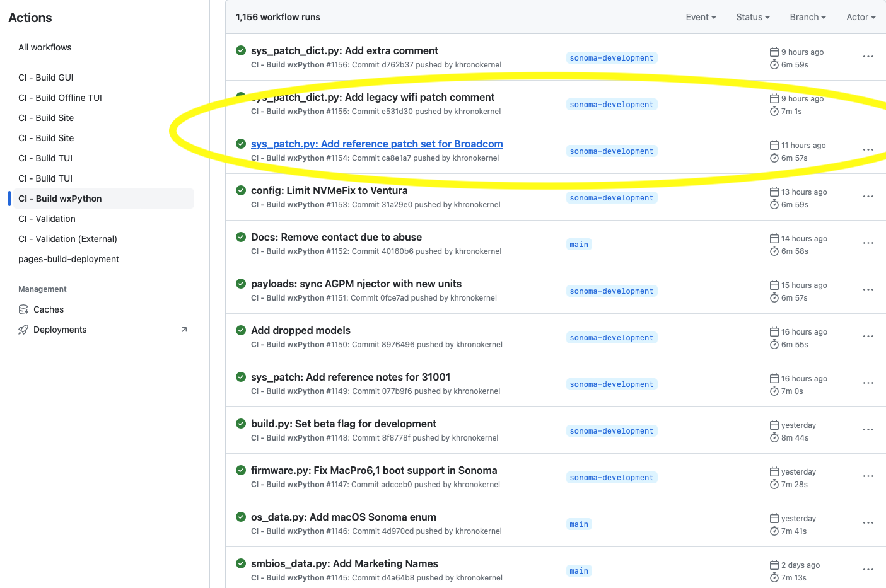Click success icon next to "payloads: sync AGPM njector" run

tap(241, 284)
